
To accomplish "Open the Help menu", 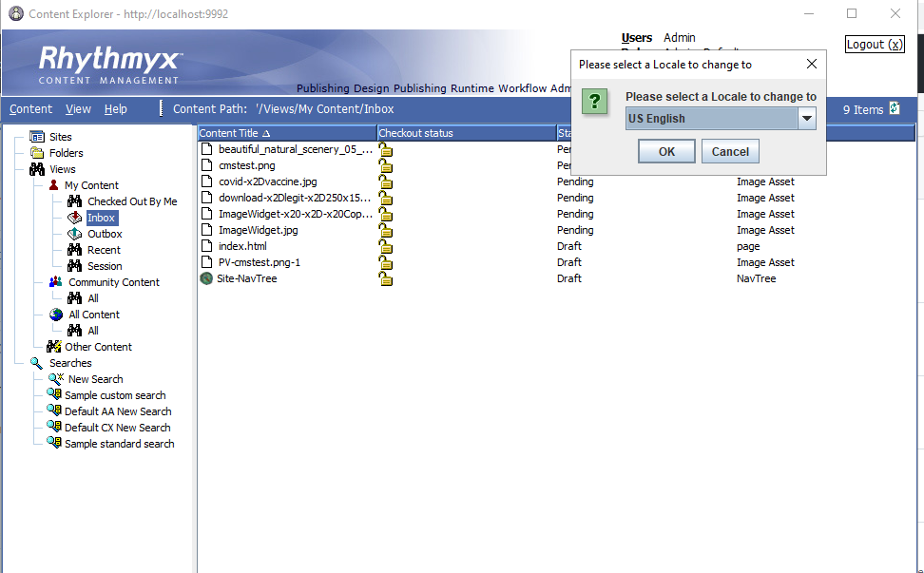I will click(117, 109).
